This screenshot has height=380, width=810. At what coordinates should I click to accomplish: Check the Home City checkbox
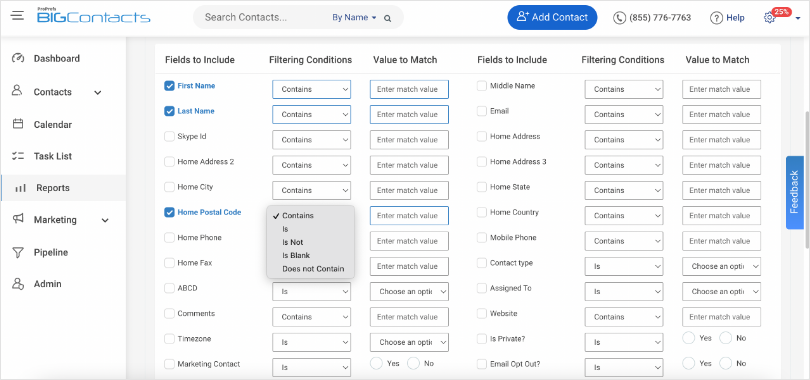[x=169, y=187]
